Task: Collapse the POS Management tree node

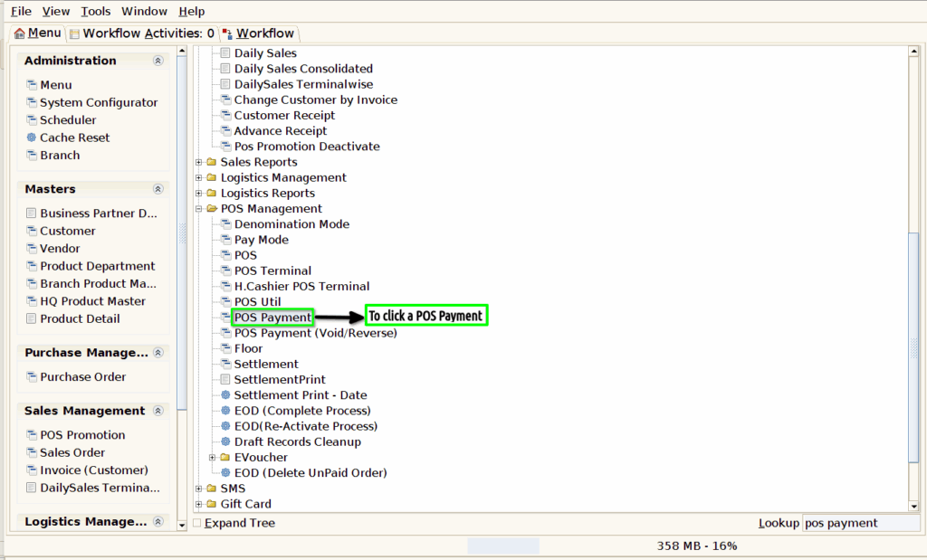Action: click(x=198, y=208)
